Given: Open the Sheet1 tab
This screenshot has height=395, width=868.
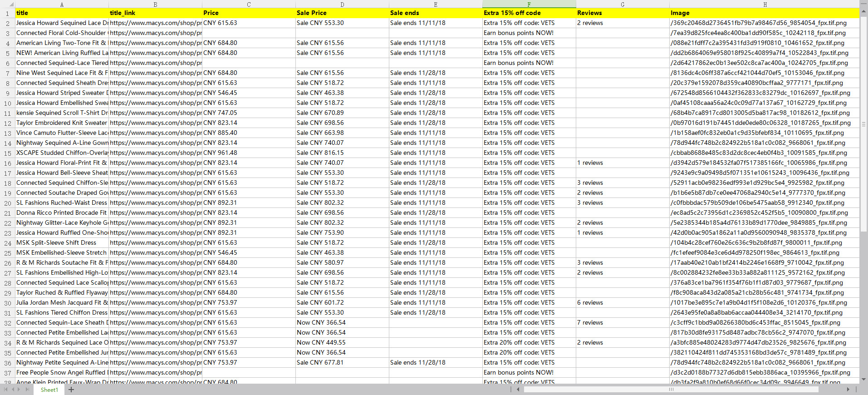Looking at the screenshot, I should (49, 390).
